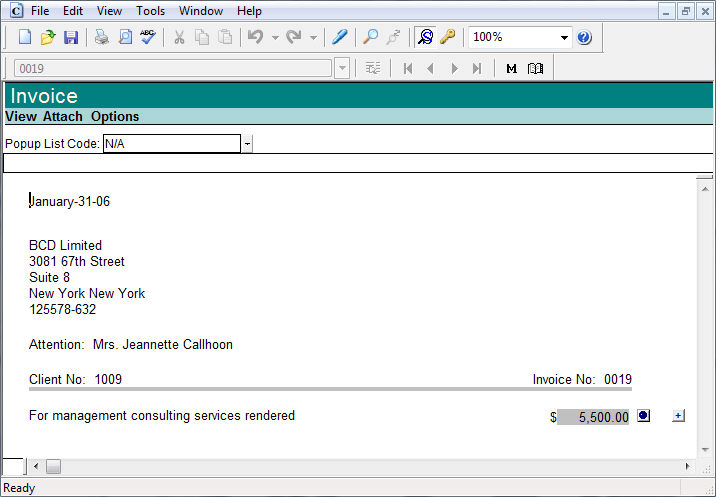The image size is (716, 497).
Task: Expand the undo history dropdown arrow
Action: (x=275, y=37)
